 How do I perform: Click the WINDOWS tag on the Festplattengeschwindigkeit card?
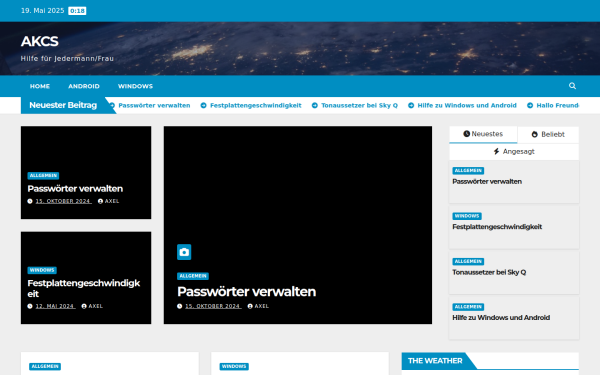pyautogui.click(x=42, y=270)
